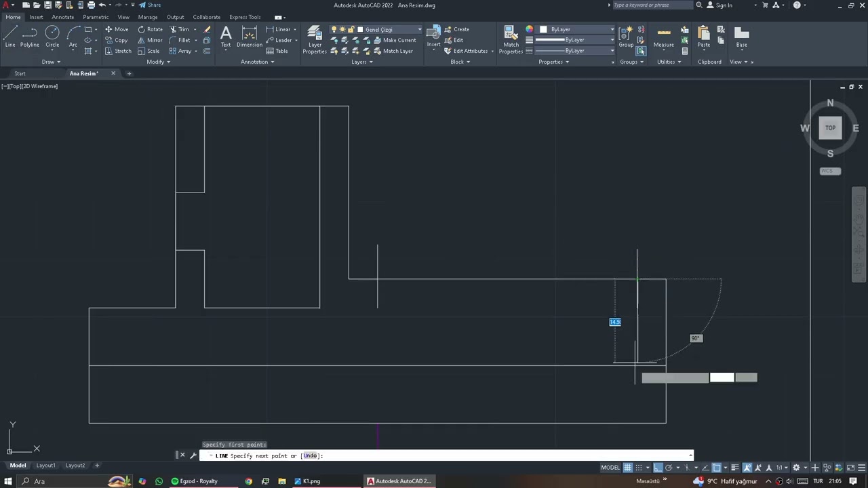
Task: Expand the Properties panel dropdown
Action: 553,62
